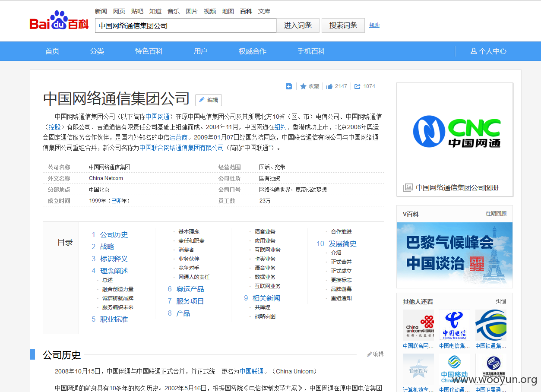This screenshot has width=541, height=392.
Task: Open 首页 in the blue navigation bar
Action: click(52, 51)
